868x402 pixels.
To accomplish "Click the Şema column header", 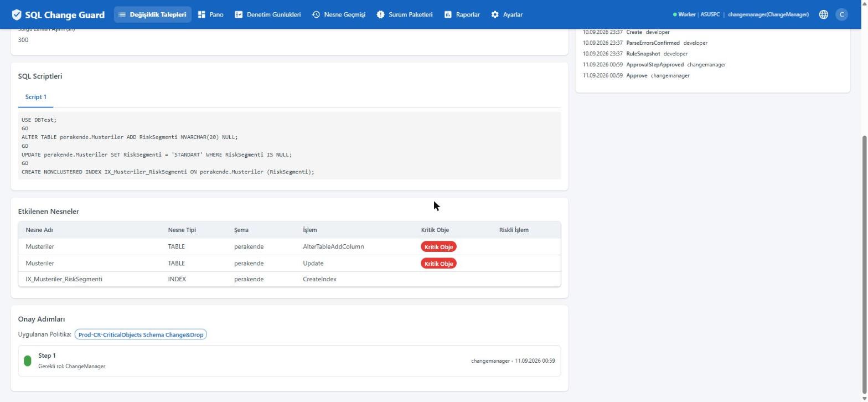I will (241, 230).
